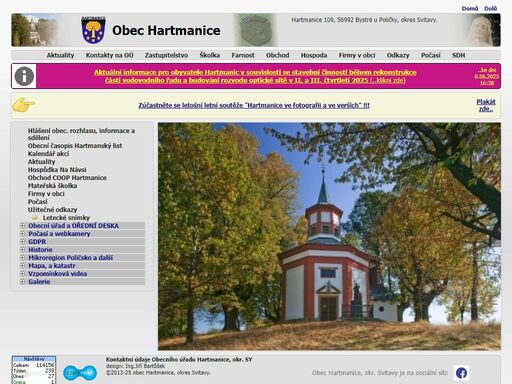Image resolution: width=512 pixels, height=384 pixels.
Task: Open Obchod COOP Hartmanice link
Action: [x=67, y=178]
